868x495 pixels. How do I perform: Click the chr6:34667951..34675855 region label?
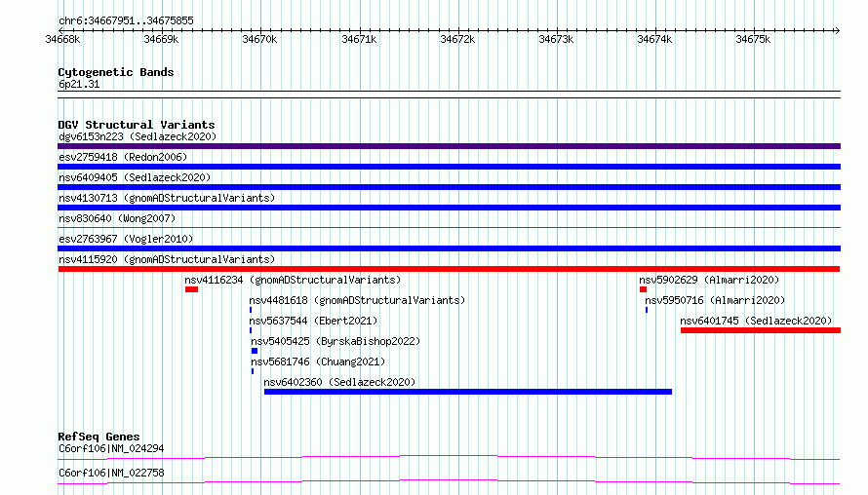(126, 21)
